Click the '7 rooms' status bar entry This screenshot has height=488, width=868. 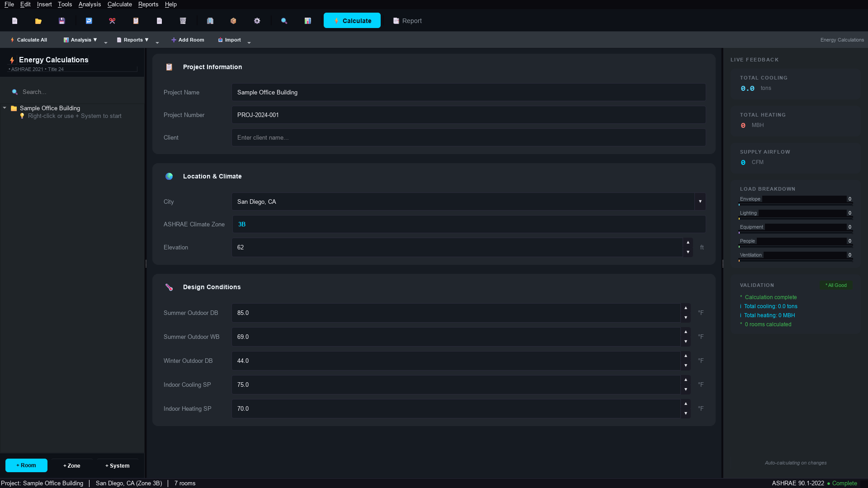185,483
